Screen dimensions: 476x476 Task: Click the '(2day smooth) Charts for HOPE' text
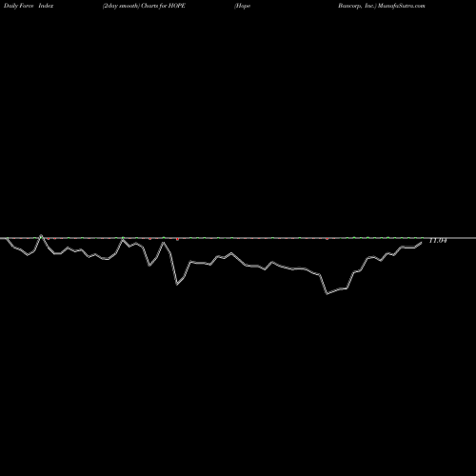(x=144, y=6)
